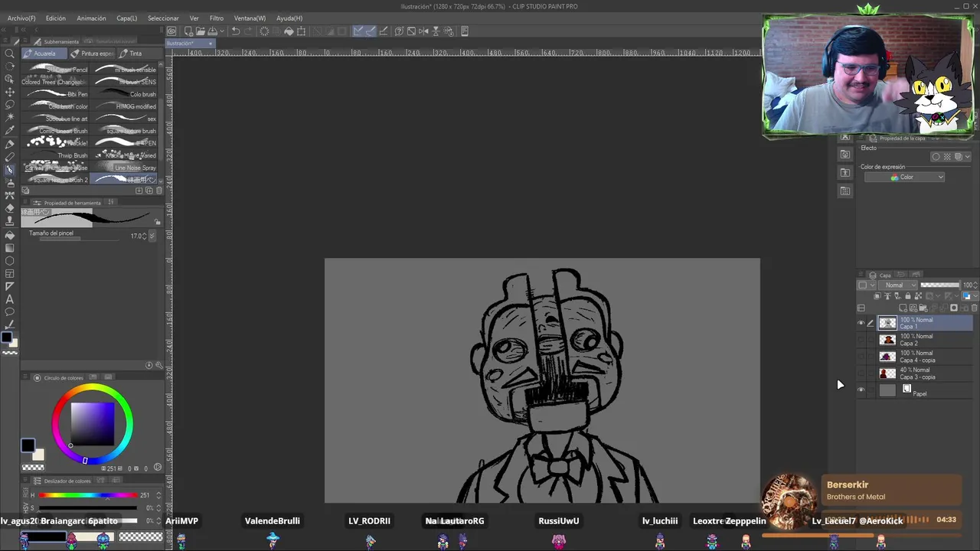Open the Edición menu
Image resolution: width=980 pixels, height=551 pixels.
click(x=55, y=18)
